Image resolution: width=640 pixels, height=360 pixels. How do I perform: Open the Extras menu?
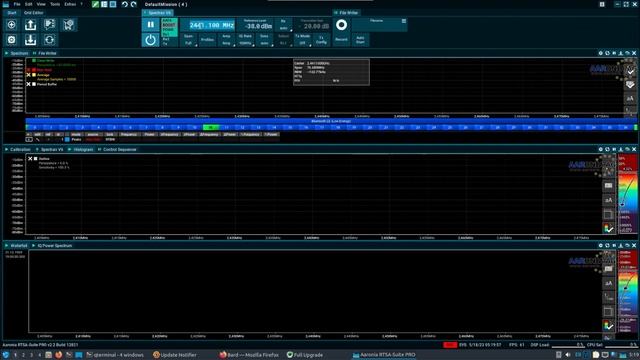pos(70,4)
